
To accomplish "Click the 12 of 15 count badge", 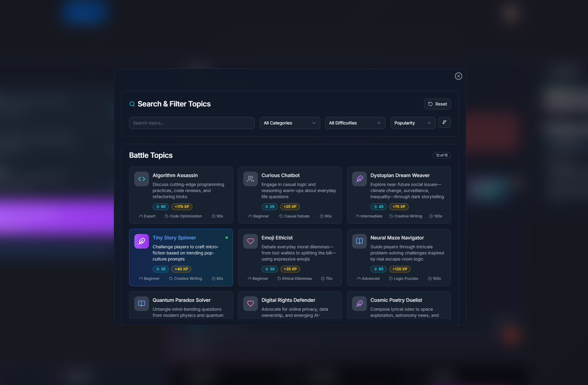I will 441,155.
